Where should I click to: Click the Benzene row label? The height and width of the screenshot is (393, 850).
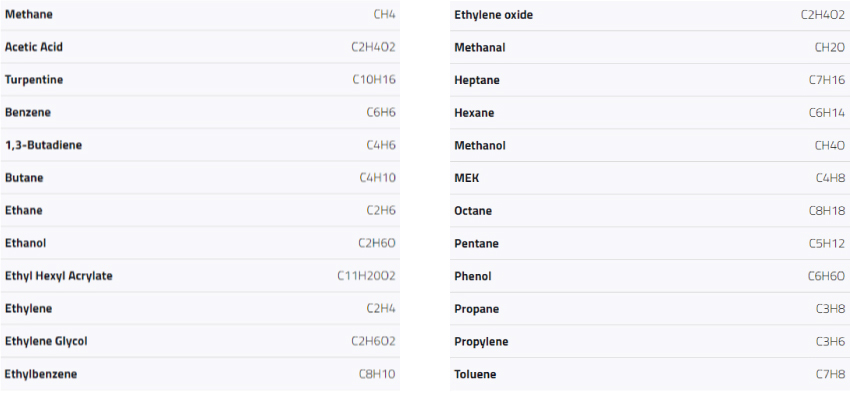point(28,112)
